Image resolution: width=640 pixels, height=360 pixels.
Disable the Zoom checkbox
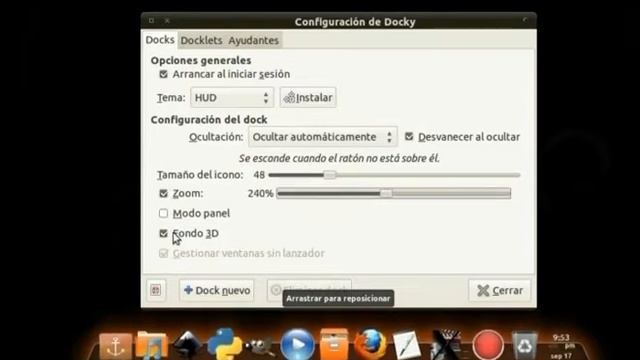click(163, 193)
